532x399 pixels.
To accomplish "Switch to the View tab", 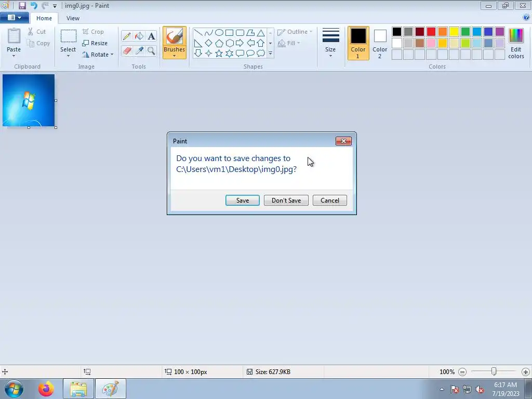I will (73, 18).
